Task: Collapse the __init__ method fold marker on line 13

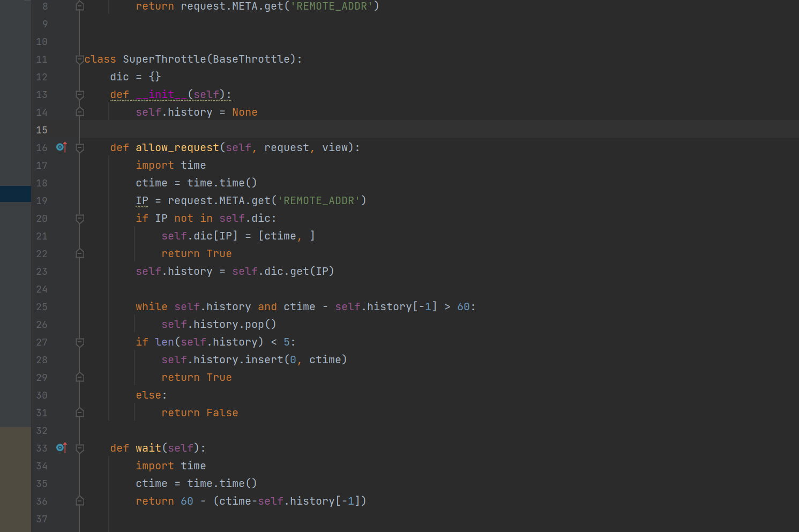Action: point(80,94)
